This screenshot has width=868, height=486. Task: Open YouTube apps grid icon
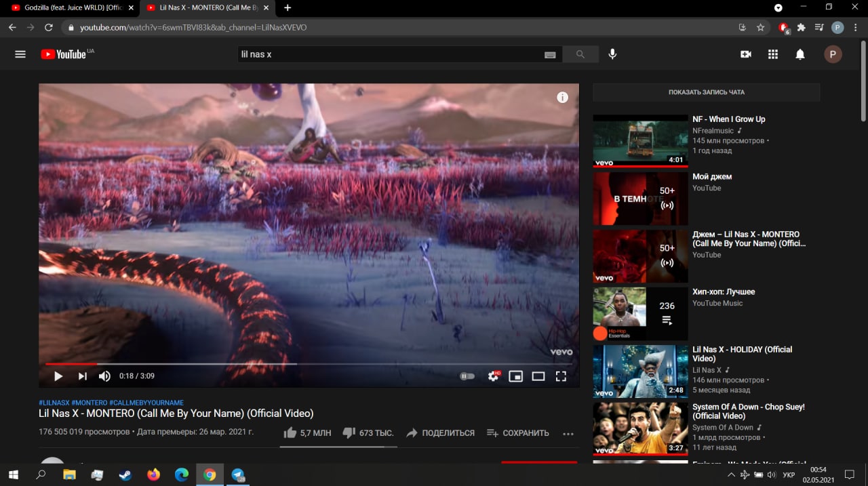coord(773,54)
